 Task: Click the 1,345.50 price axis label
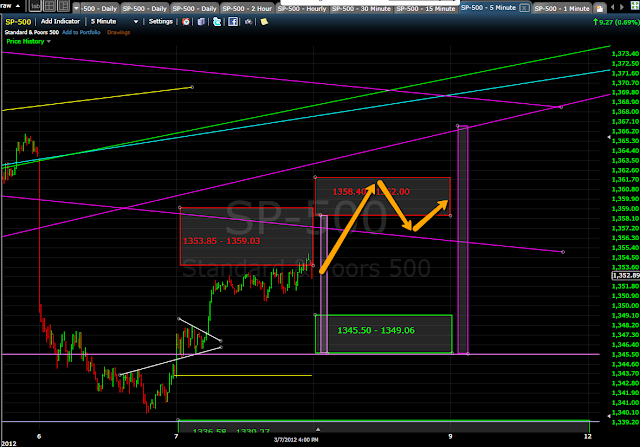(625, 354)
